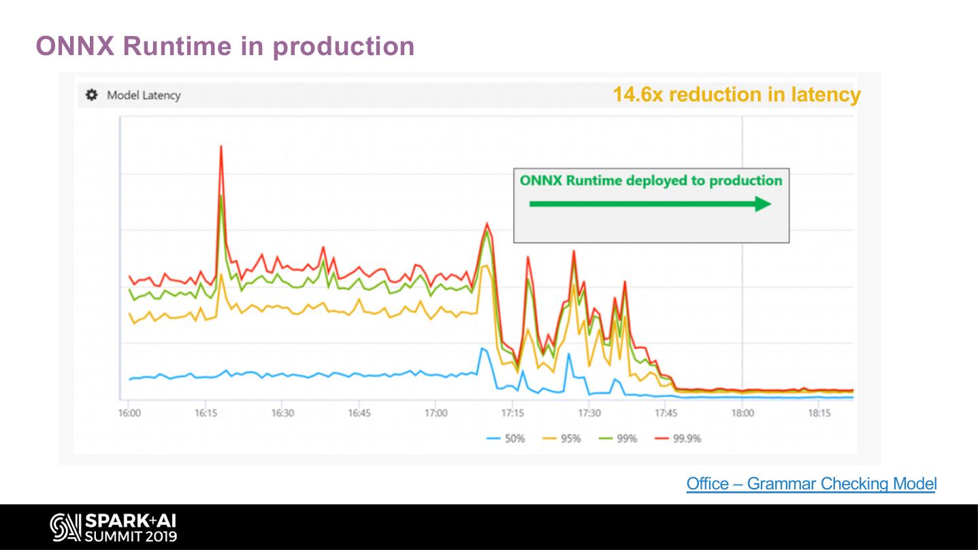Click the tallest red spike after 16:15
Image resolution: width=980 pixels, height=552 pixels.
click(x=221, y=147)
